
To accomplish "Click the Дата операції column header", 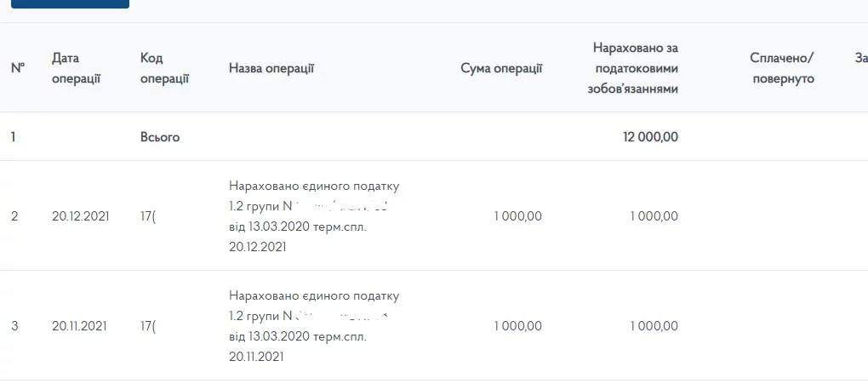I will [76, 68].
